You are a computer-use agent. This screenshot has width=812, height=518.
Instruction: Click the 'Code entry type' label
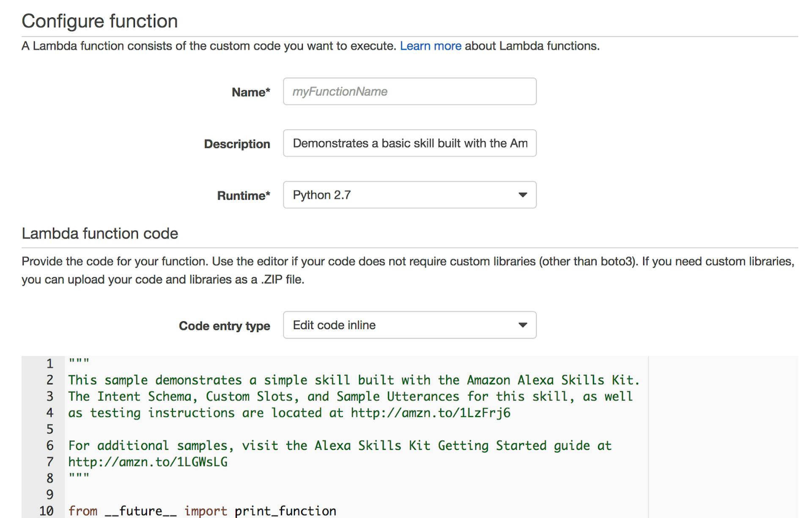point(224,326)
